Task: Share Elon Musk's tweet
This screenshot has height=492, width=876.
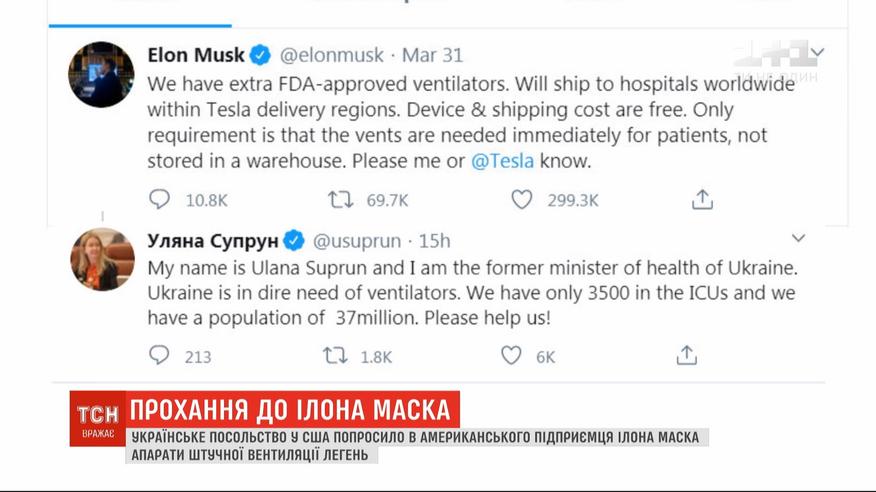Action: click(x=702, y=200)
